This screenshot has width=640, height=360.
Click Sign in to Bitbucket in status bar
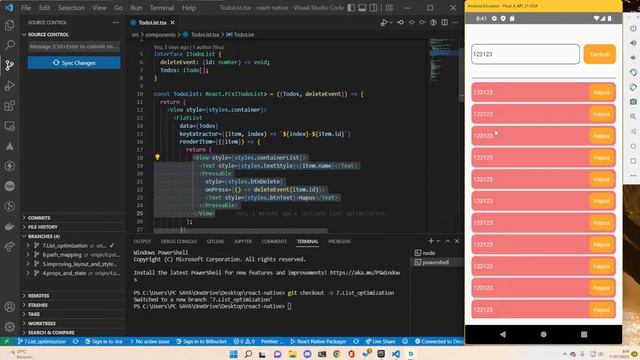coord(202,341)
